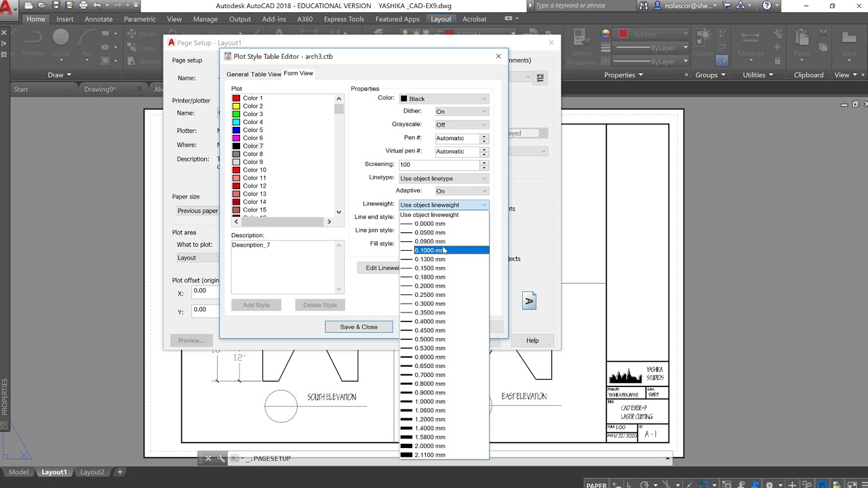
Task: Click the X icon left of command line
Action: pyautogui.click(x=208, y=458)
